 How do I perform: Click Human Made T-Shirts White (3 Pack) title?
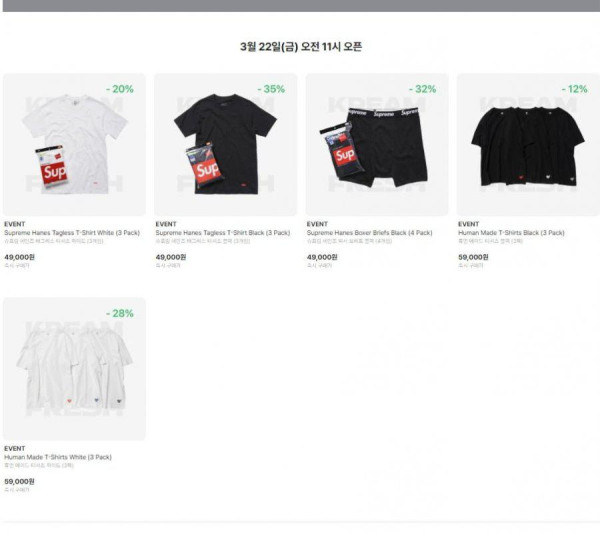coord(58,457)
